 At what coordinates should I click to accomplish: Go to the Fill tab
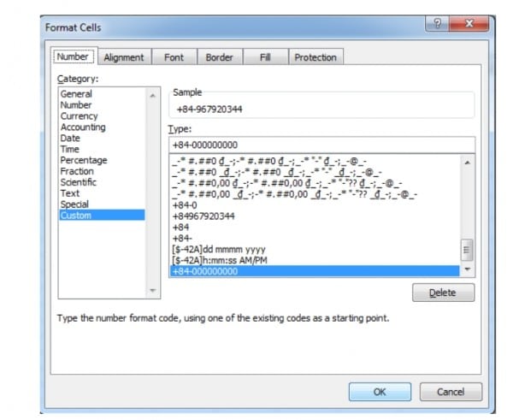coord(265,57)
